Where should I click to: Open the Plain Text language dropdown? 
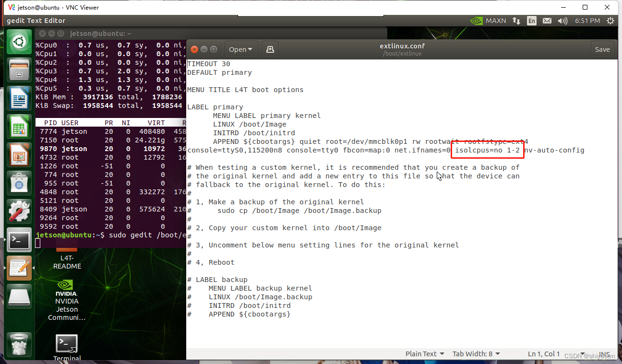pos(424,353)
